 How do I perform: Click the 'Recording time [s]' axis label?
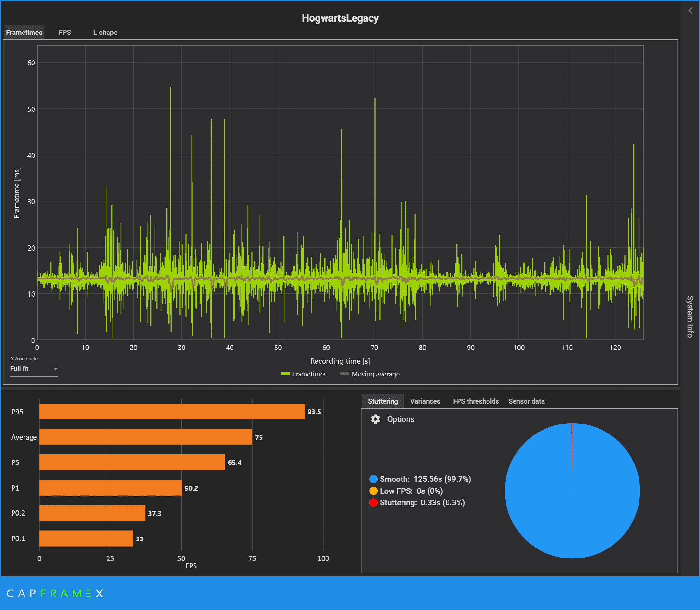point(340,361)
